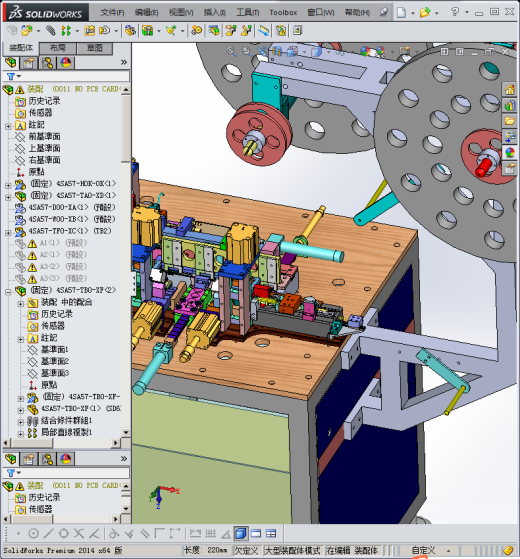Click the New Motion Study icon

[196, 31]
